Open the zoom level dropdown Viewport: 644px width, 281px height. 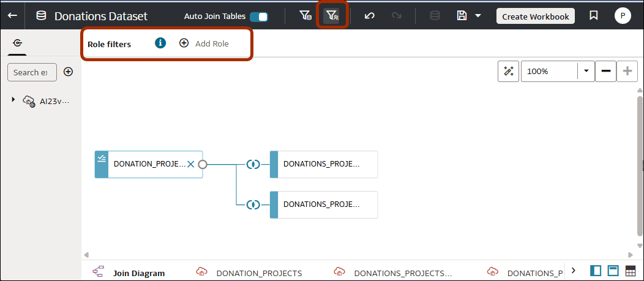click(586, 71)
